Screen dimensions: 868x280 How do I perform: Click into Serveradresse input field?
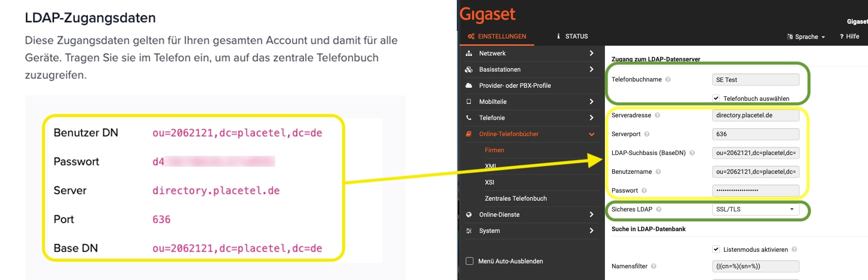pyautogui.click(x=756, y=115)
